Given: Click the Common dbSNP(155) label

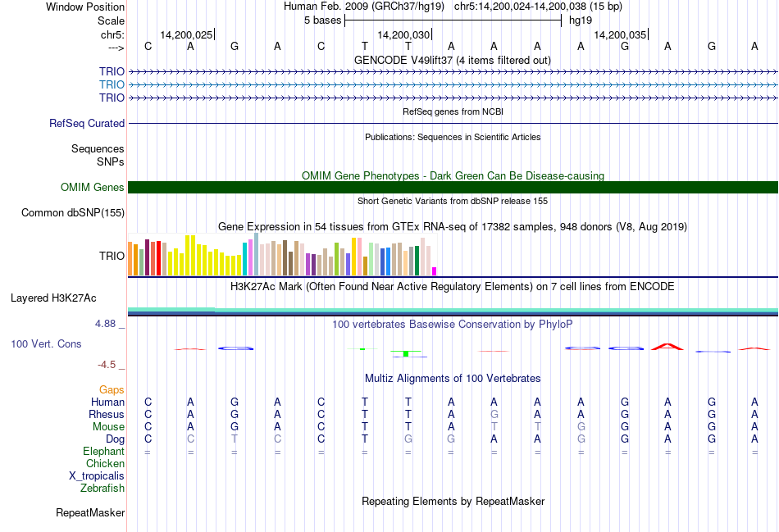Looking at the screenshot, I should [x=72, y=212].
